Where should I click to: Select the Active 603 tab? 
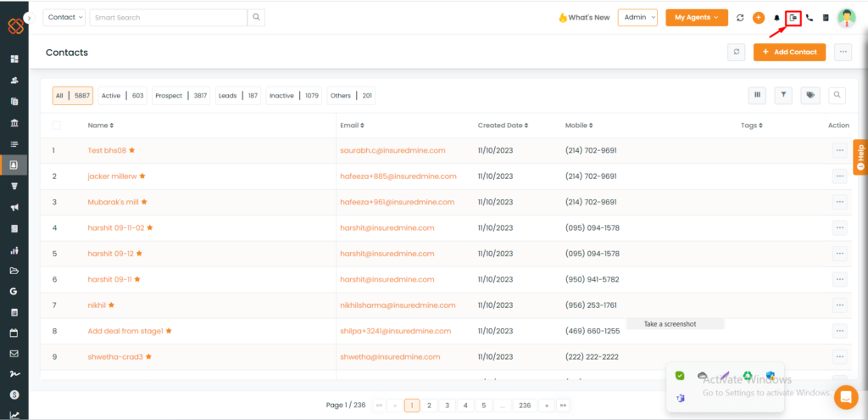pyautogui.click(x=122, y=95)
